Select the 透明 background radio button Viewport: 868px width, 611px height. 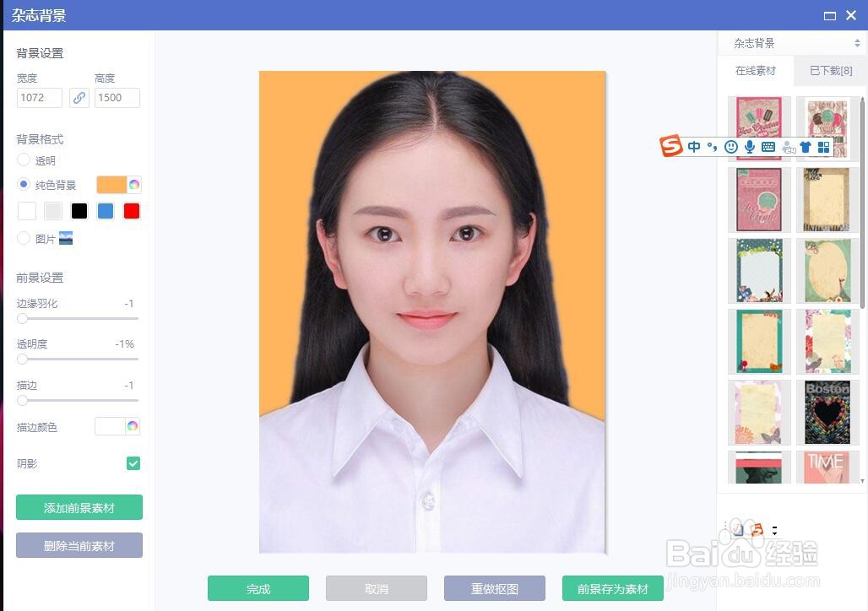click(23, 160)
